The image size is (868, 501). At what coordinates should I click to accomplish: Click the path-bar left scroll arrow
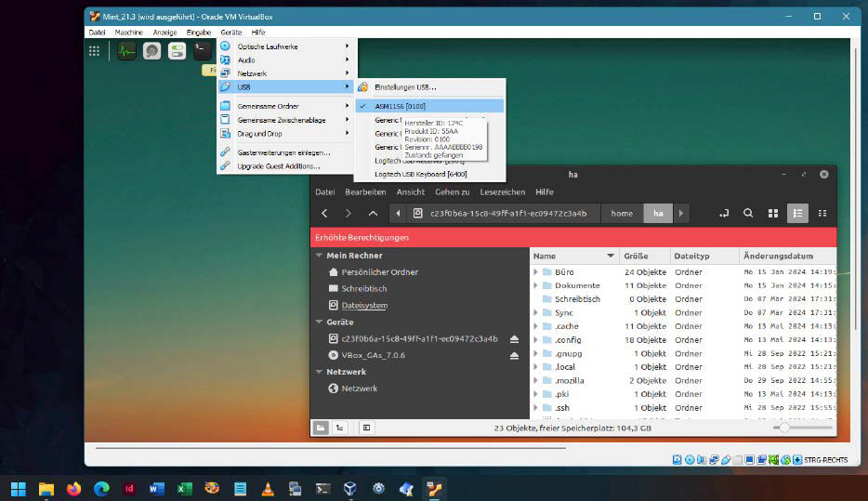tap(398, 213)
